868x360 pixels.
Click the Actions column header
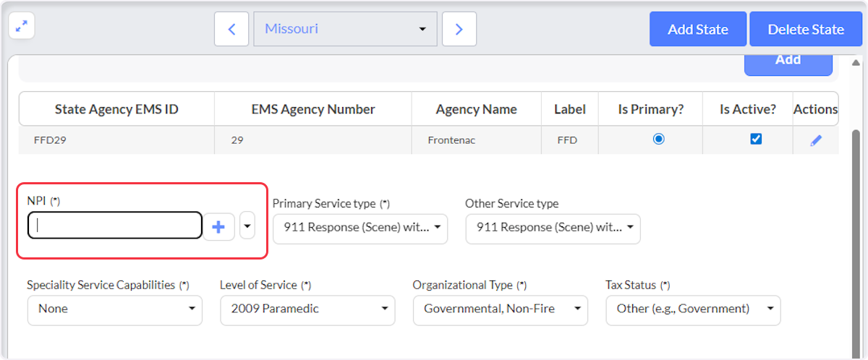[815, 109]
